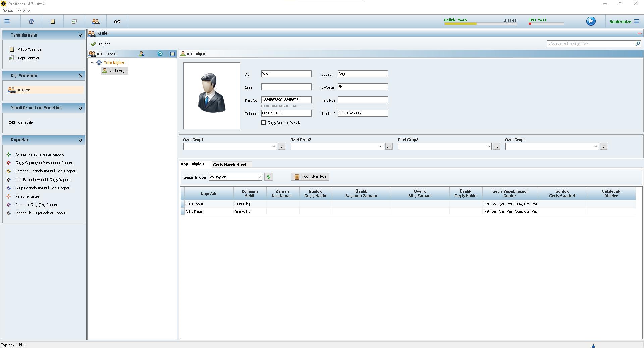Click the Kapı Ekle/Çıkart button
The width and height of the screenshot is (644, 348).
coord(310,177)
